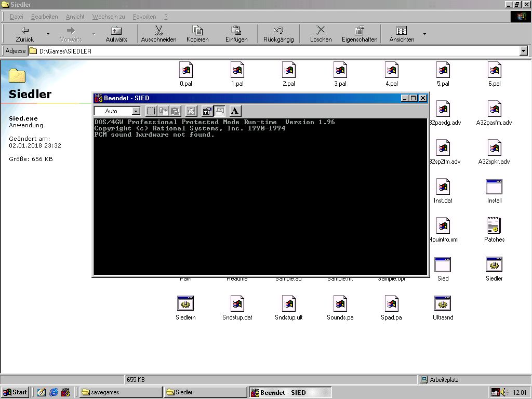Select the A32spkr.adv file

[494, 152]
